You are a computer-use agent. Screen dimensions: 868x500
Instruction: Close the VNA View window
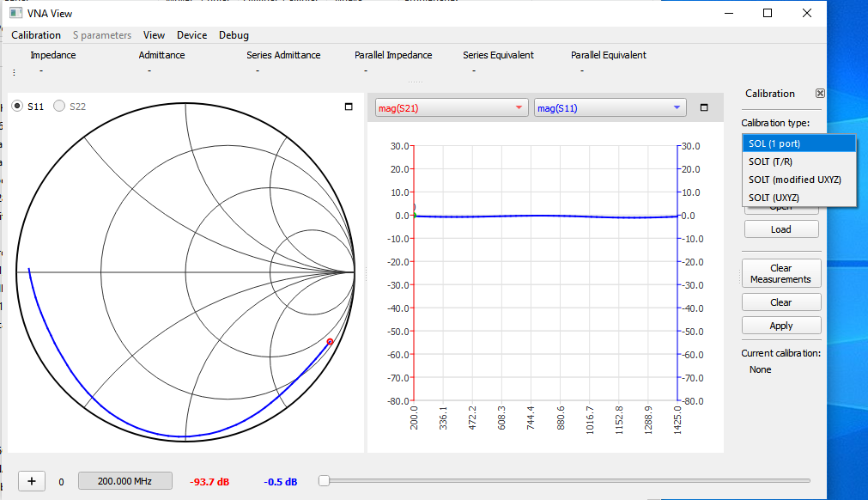(x=806, y=13)
